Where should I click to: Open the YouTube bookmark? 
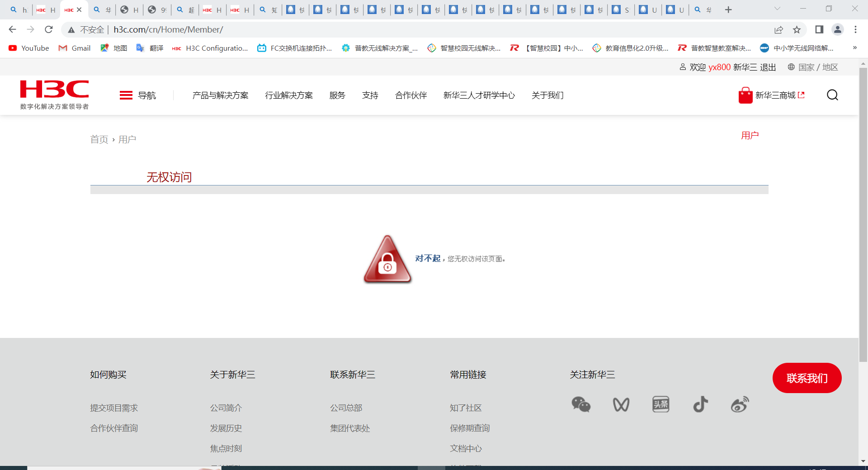[28, 48]
